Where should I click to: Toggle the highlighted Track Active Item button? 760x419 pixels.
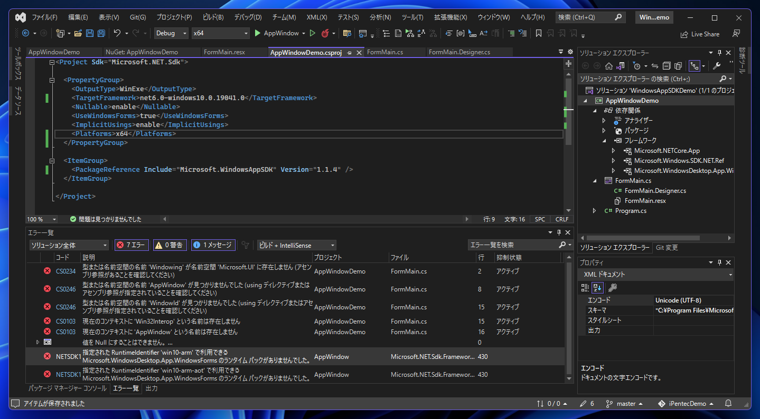[x=694, y=66]
